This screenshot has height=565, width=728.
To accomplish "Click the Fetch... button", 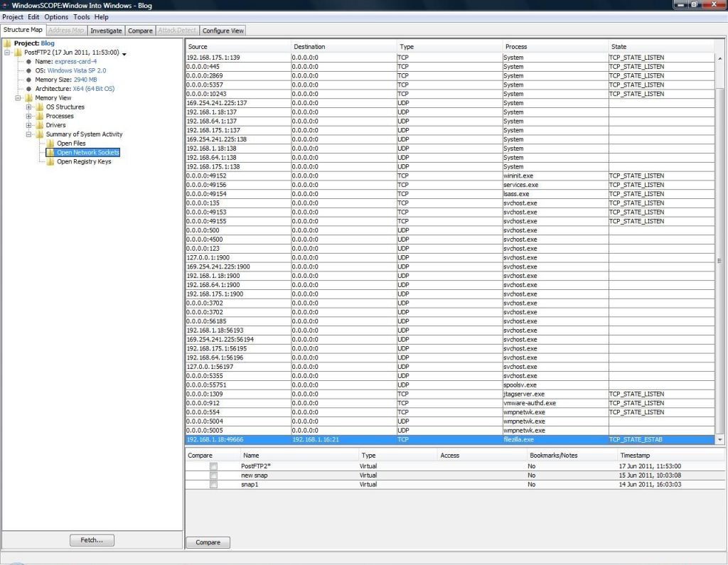I will [92, 540].
